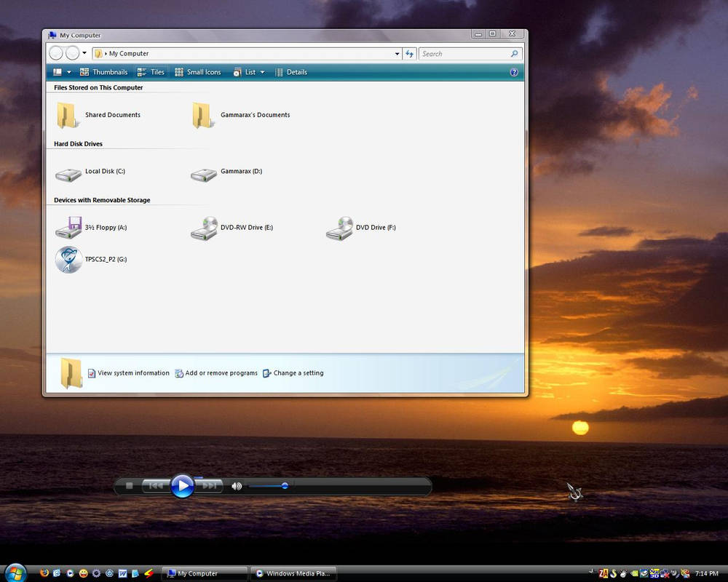Select the Local Disk (C:) drive
The image size is (728, 582).
90,174
